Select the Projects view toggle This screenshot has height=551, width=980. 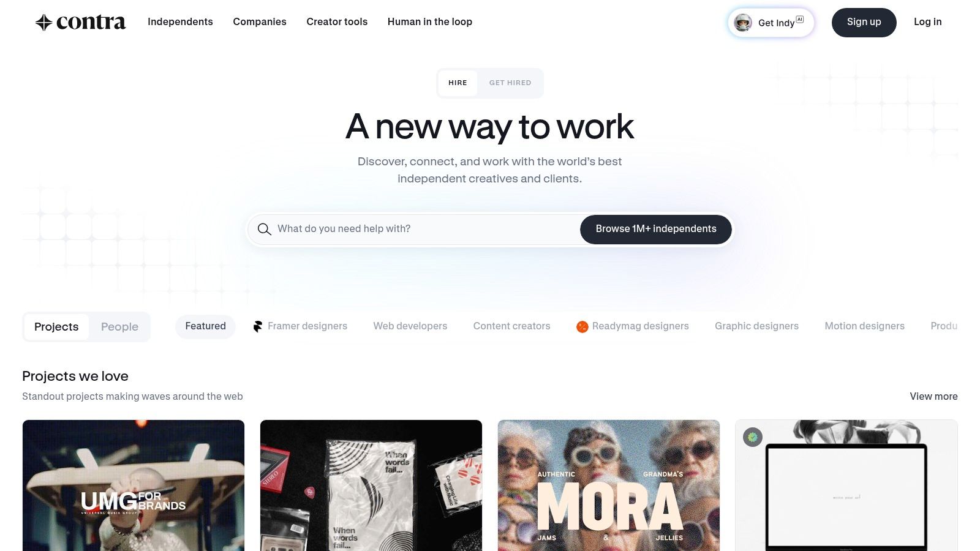pos(56,327)
